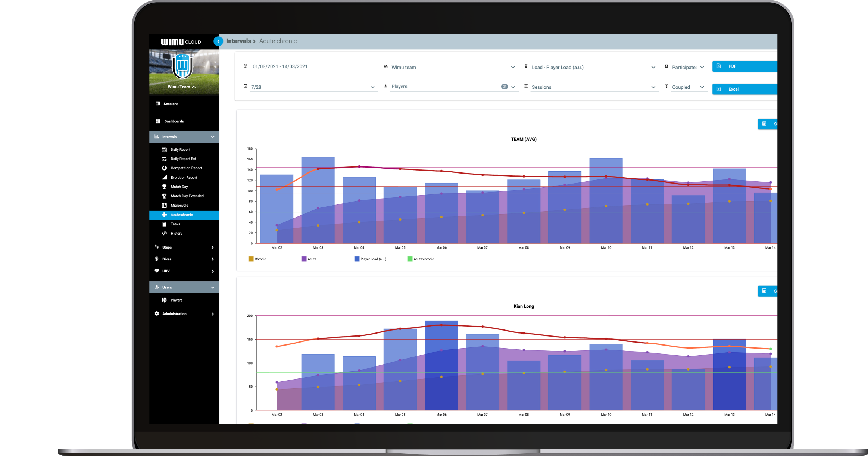Click the Match Day trophy icon

(x=164, y=187)
